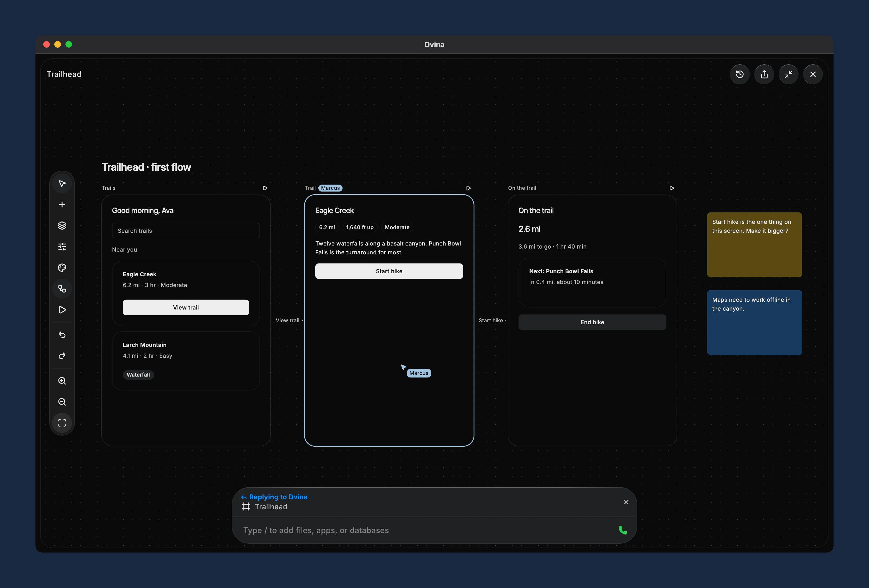Click the 1,640 ft up chip
The height and width of the screenshot is (588, 869).
(360, 227)
